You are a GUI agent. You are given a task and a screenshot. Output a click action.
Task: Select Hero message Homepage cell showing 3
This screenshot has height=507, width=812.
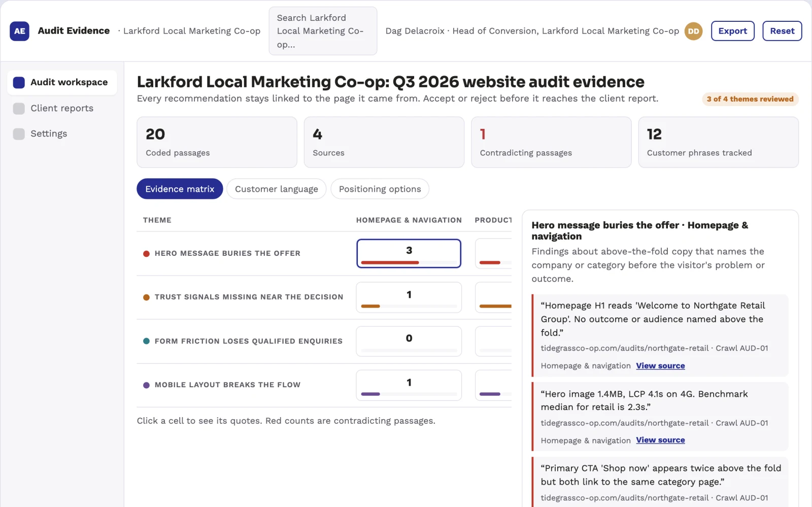click(409, 253)
